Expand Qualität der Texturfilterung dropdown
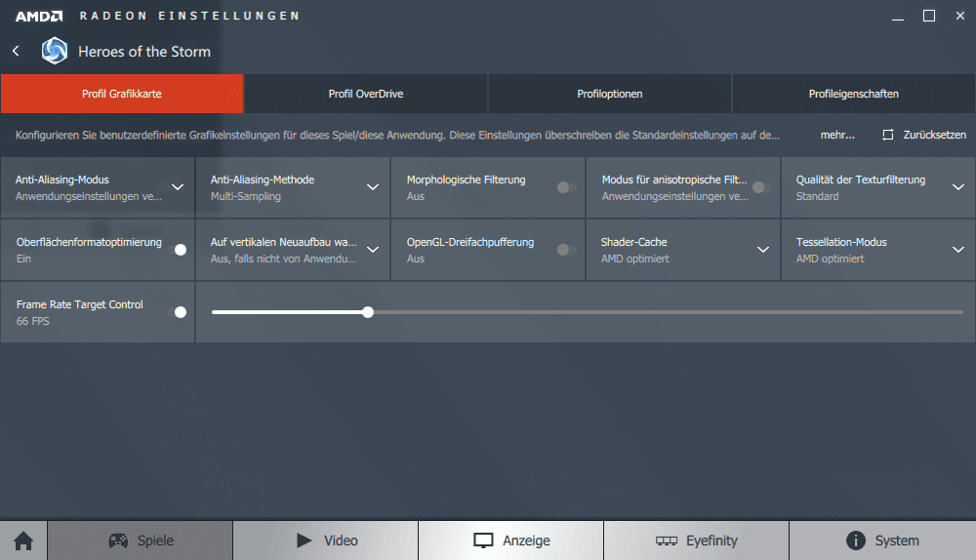Screen dimensions: 976x560 (x=958, y=187)
